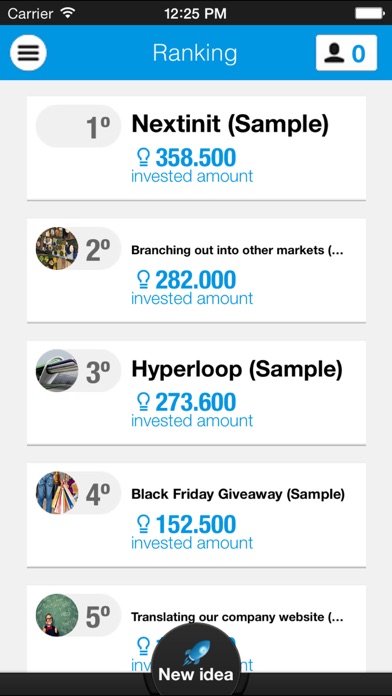
Task: Click the 2º ranked idea thumbnail
Action: point(57,249)
